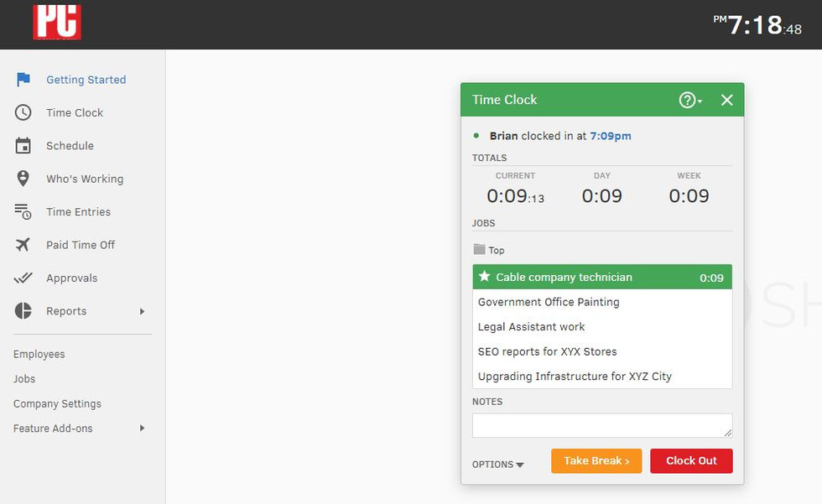
Task: Click the Time Clock clock icon in sidebar
Action: (x=23, y=112)
